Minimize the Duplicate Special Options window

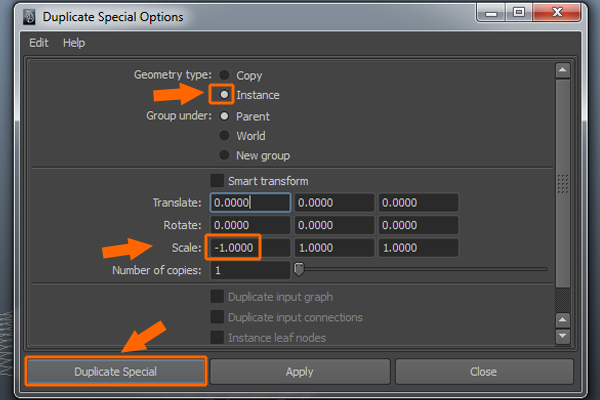[491, 12]
